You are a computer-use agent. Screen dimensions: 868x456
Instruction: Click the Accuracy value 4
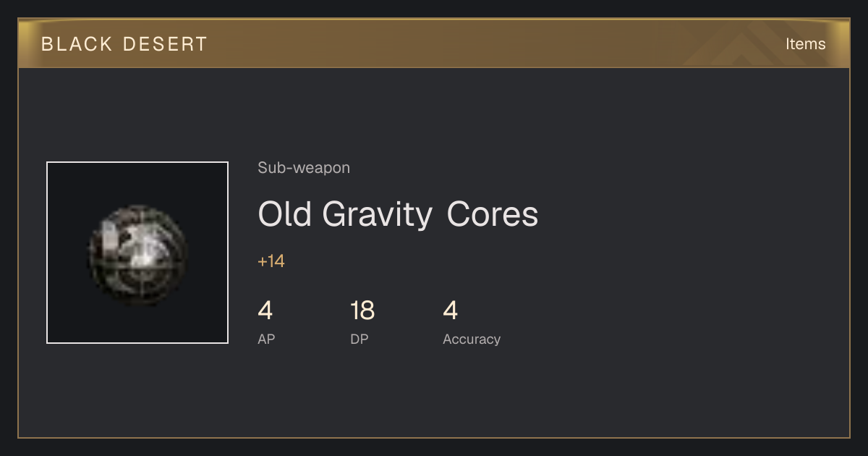point(451,311)
